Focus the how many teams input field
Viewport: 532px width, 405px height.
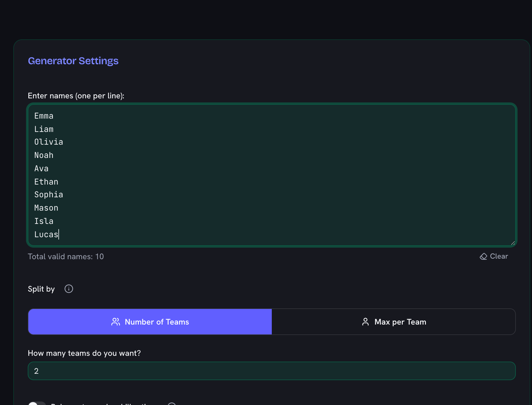[x=272, y=371]
